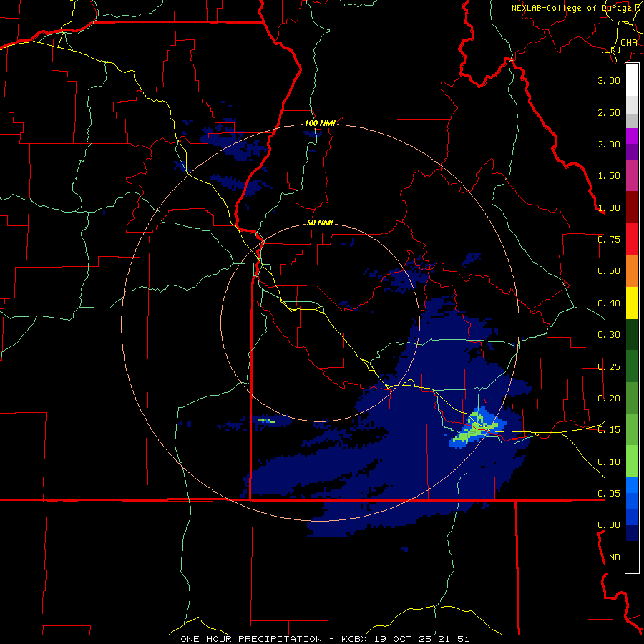Select the orange swatch beside 0.50
Image resolution: width=644 pixels, height=644 pixels.
(x=632, y=271)
